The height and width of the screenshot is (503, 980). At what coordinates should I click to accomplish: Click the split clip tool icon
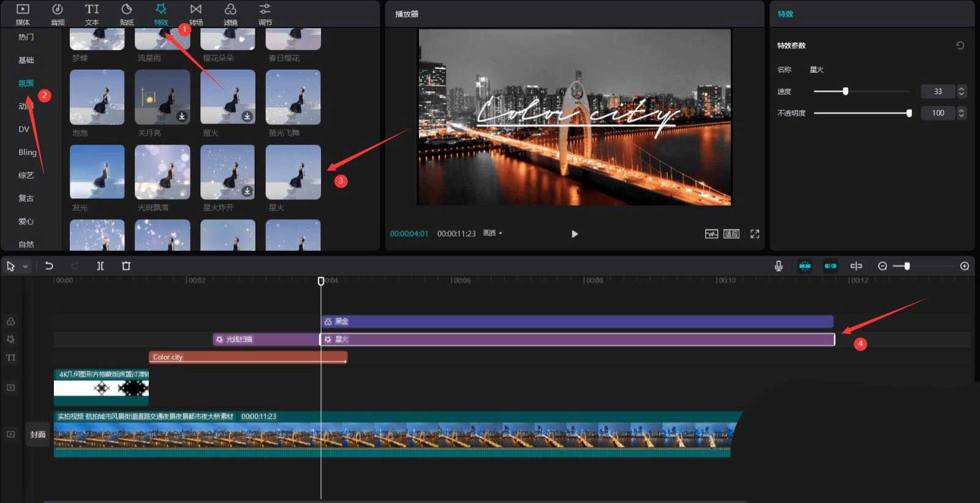[x=100, y=266]
